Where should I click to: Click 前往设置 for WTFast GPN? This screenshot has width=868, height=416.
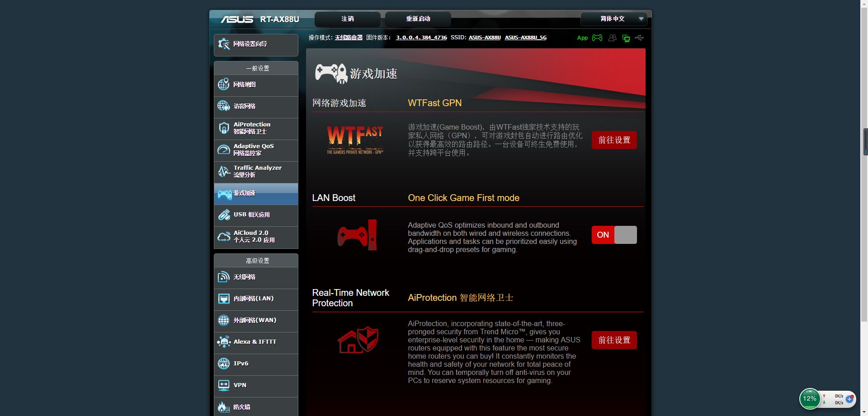pos(614,140)
